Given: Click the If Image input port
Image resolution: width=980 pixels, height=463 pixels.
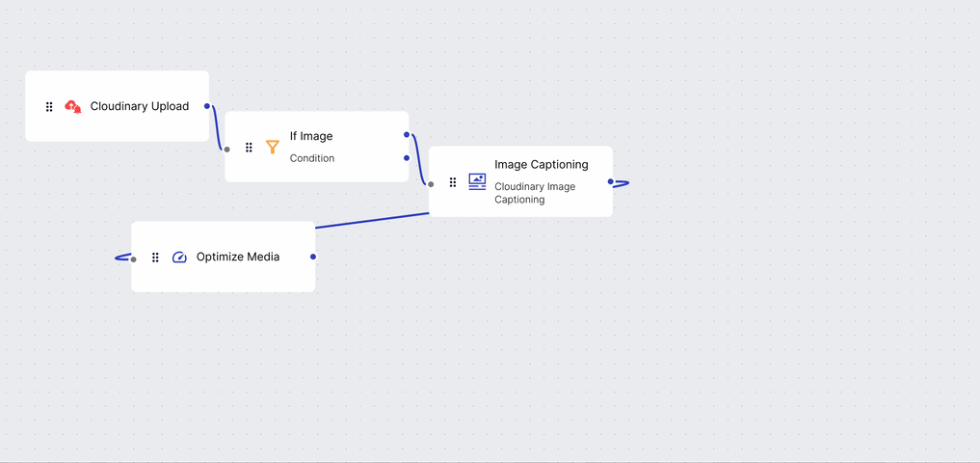Looking at the screenshot, I should pos(227,150).
